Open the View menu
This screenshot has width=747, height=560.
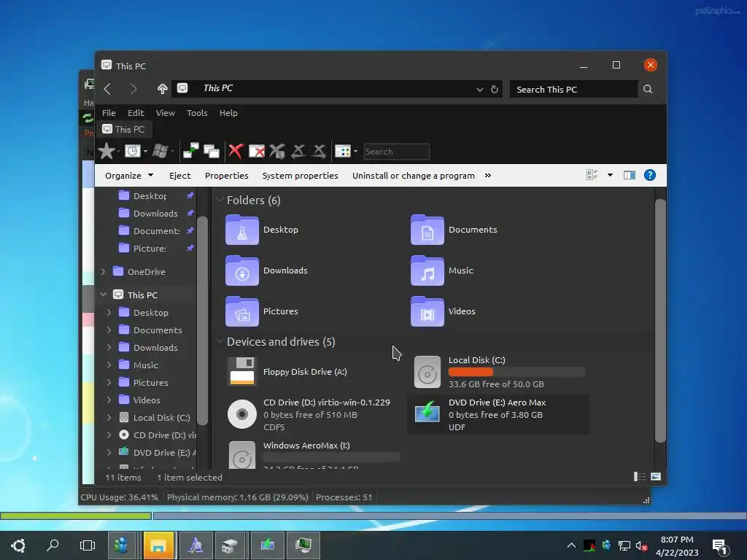166,113
